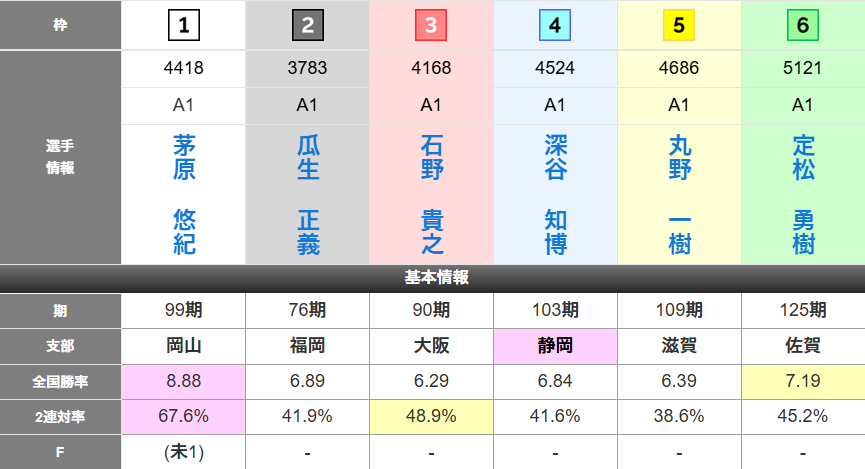Open racer 瓜生正義 profile link

(308, 195)
